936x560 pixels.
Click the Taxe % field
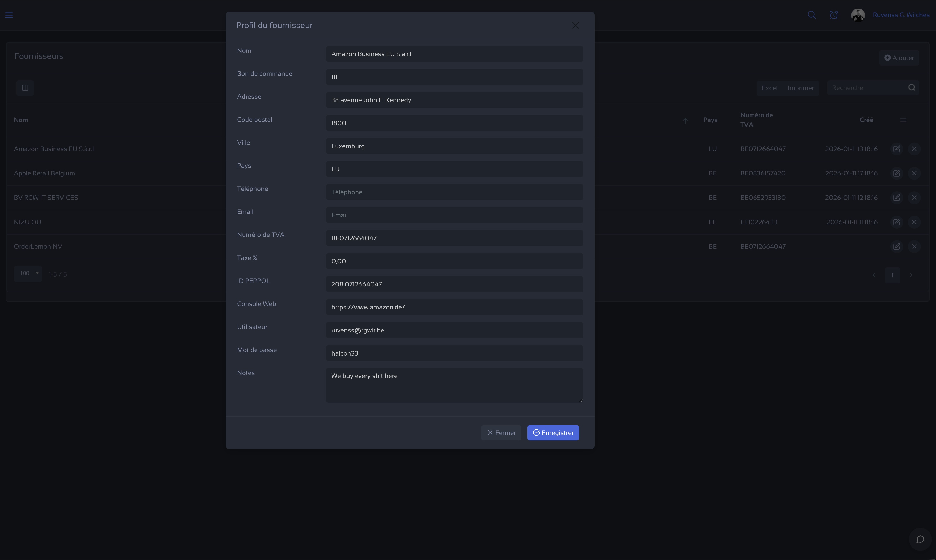tap(454, 261)
